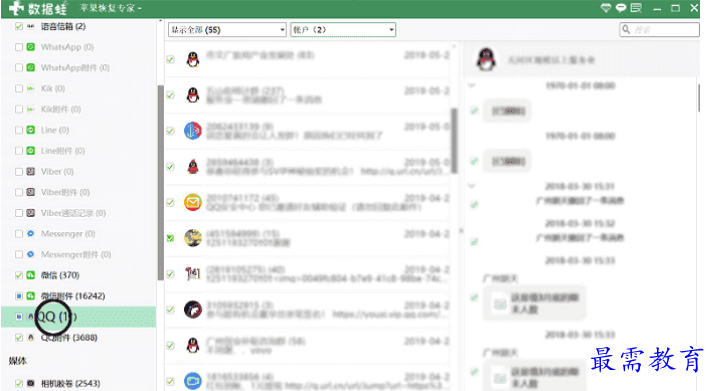Click the penguin avatar in chat detail header
This screenshot has width=712, height=391.
(x=486, y=59)
